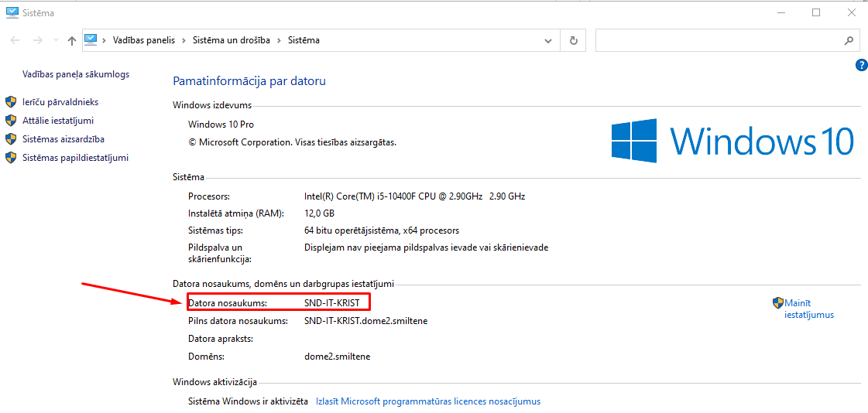Click Instalētā atmiņa (RAM) label

pyautogui.click(x=236, y=213)
